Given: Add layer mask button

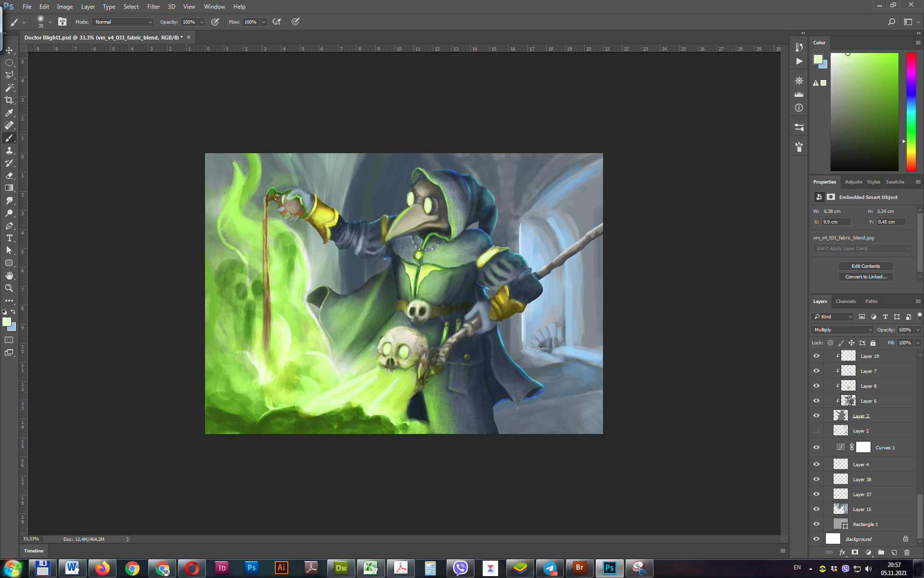Looking at the screenshot, I should (855, 552).
